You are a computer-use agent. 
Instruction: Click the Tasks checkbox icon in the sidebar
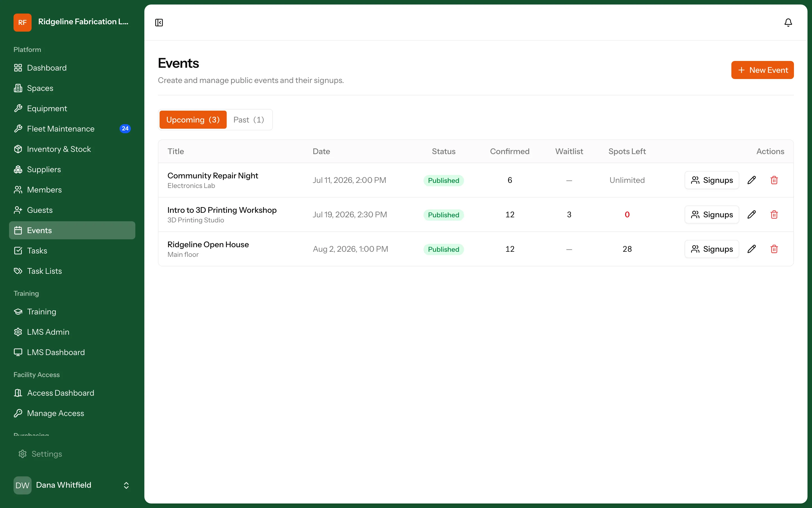[x=18, y=251]
